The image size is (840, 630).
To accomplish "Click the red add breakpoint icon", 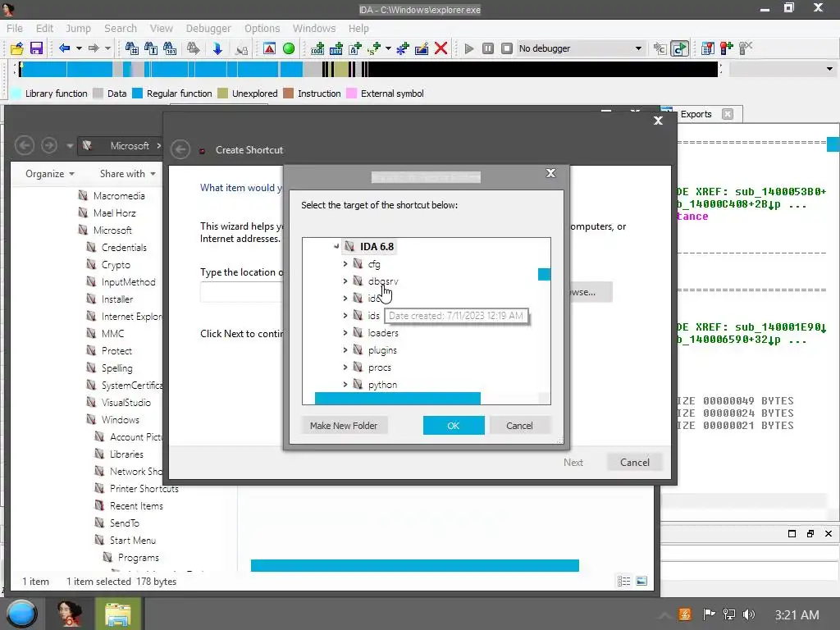I will click(727, 48).
